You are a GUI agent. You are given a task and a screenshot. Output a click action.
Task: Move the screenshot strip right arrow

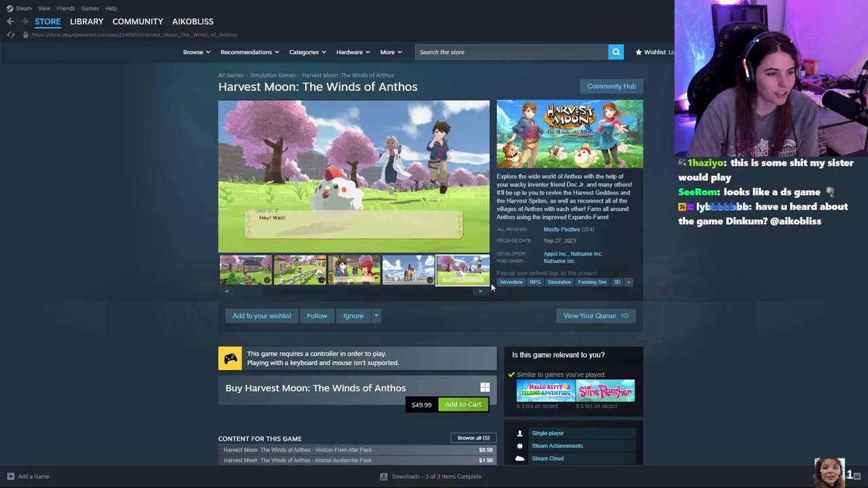point(481,291)
